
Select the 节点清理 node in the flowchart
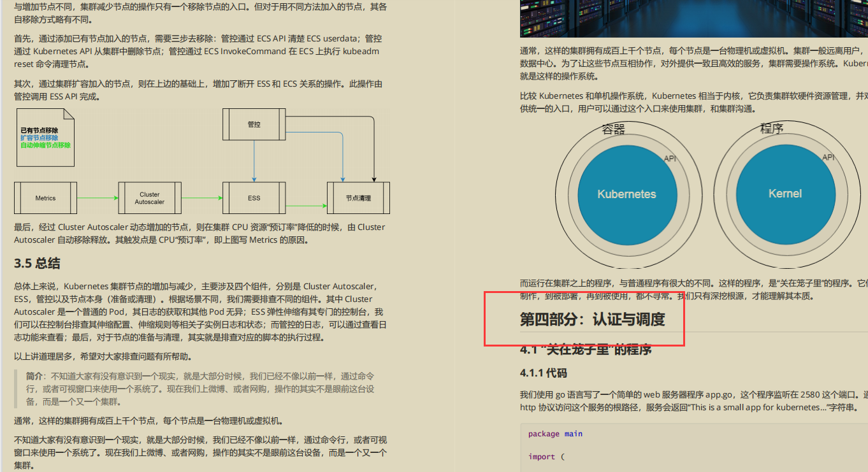[358, 198]
